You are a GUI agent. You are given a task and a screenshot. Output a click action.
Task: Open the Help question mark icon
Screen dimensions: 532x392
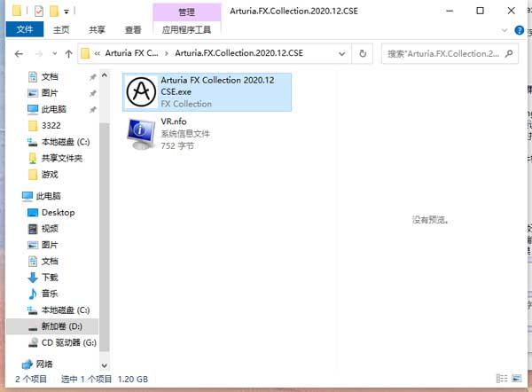[x=519, y=30]
